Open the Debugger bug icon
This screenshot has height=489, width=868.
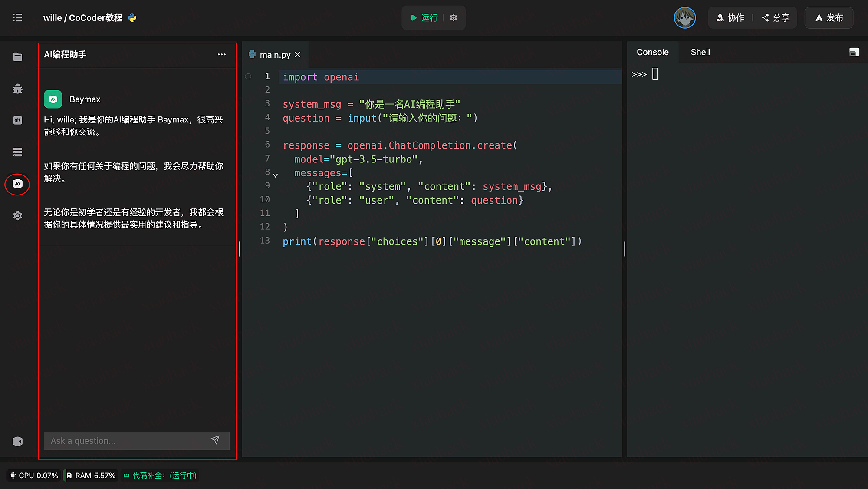tap(17, 89)
